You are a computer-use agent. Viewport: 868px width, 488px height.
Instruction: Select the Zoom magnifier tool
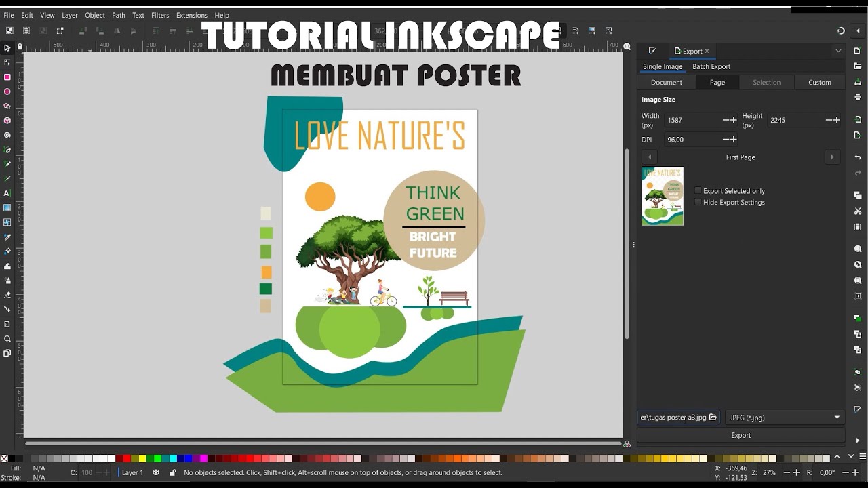(x=7, y=339)
